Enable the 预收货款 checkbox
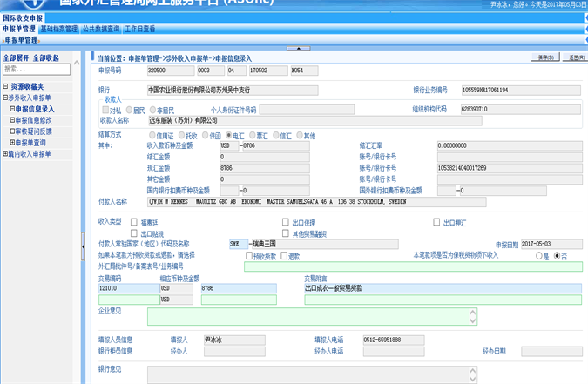Viewport: 588px width, 384px height. click(249, 256)
